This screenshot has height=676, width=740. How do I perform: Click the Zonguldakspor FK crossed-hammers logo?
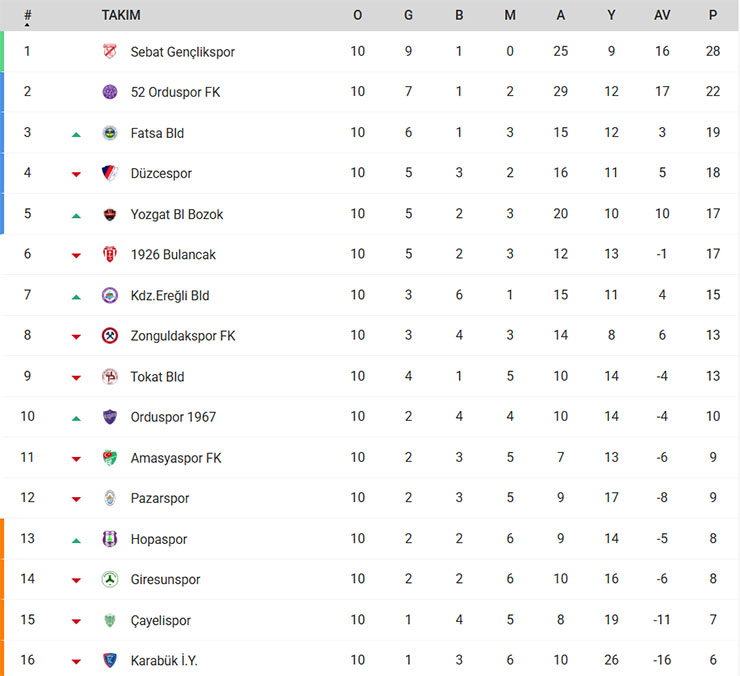tap(110, 336)
